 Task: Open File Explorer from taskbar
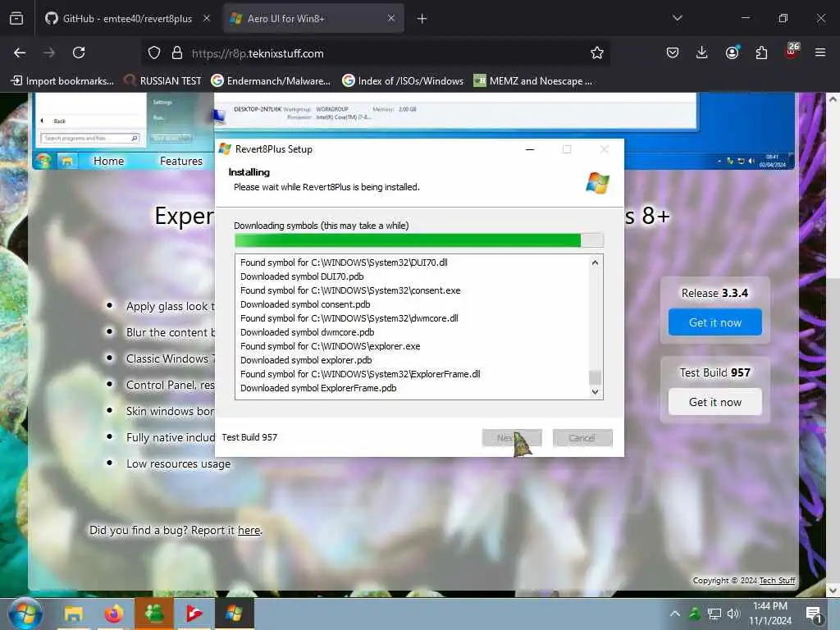73,614
